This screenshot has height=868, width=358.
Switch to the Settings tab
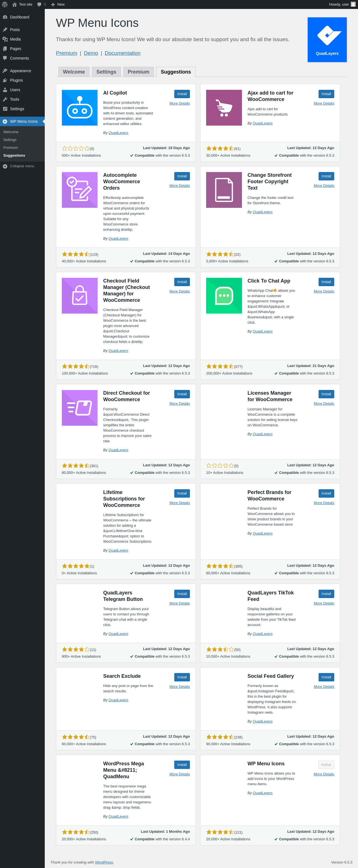106,72
